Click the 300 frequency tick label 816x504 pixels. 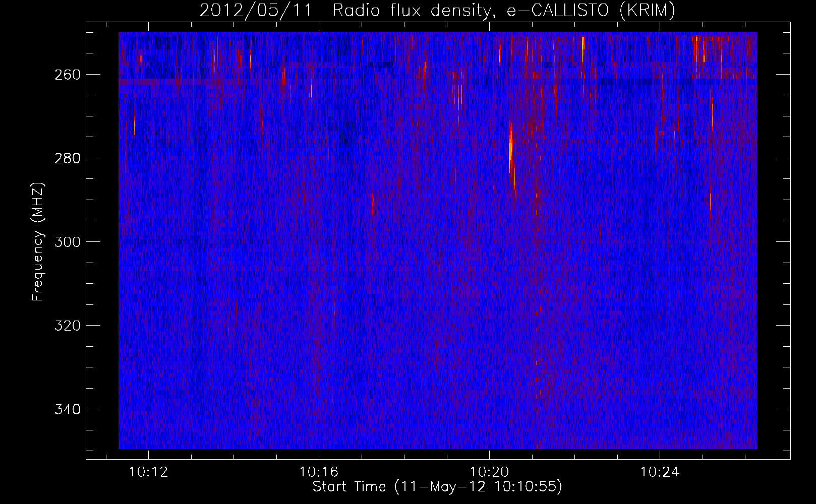coord(68,242)
